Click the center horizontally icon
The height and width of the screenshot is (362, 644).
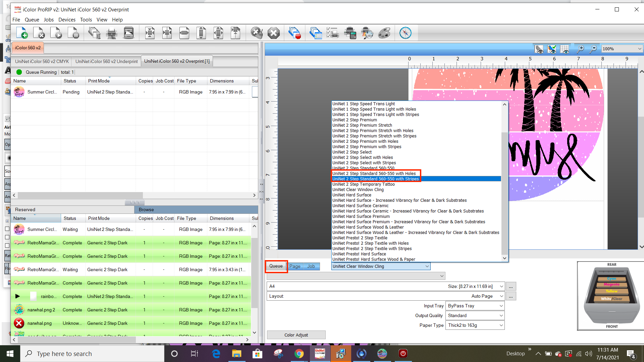point(167,33)
